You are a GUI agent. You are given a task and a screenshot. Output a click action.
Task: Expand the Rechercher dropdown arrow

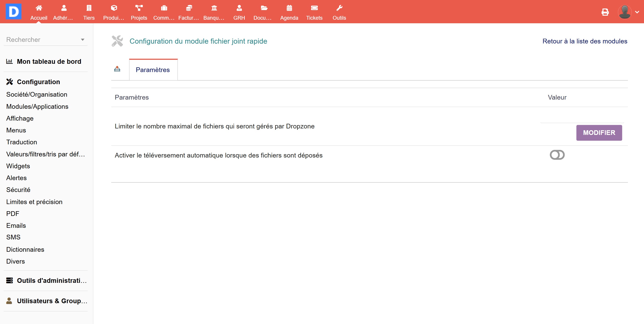[83, 40]
